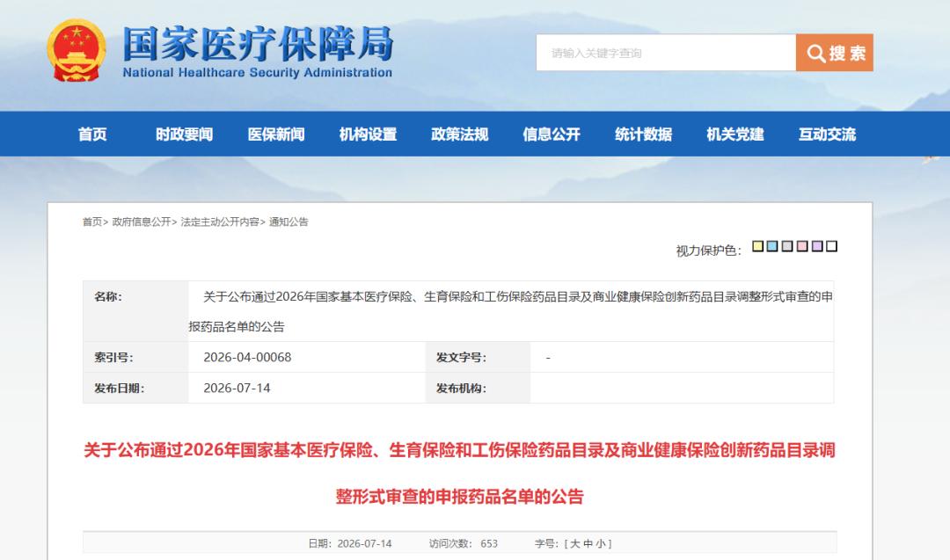This screenshot has height=560, width=950.
Task: Click the 国家医疗保障局 site title
Action: 258,44
